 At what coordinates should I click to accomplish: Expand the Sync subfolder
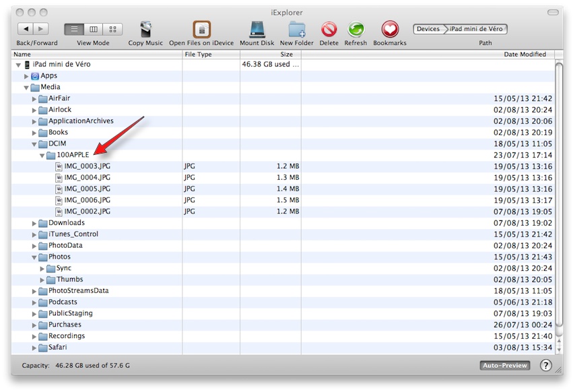42,269
